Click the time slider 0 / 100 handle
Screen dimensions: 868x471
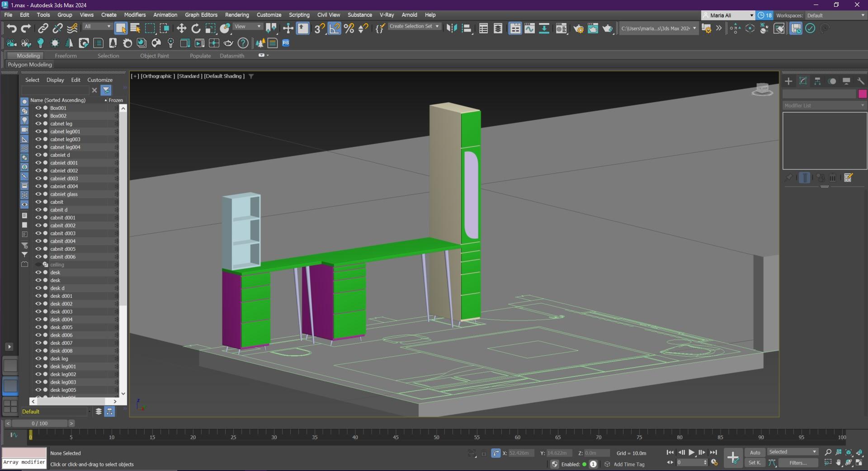(x=40, y=424)
